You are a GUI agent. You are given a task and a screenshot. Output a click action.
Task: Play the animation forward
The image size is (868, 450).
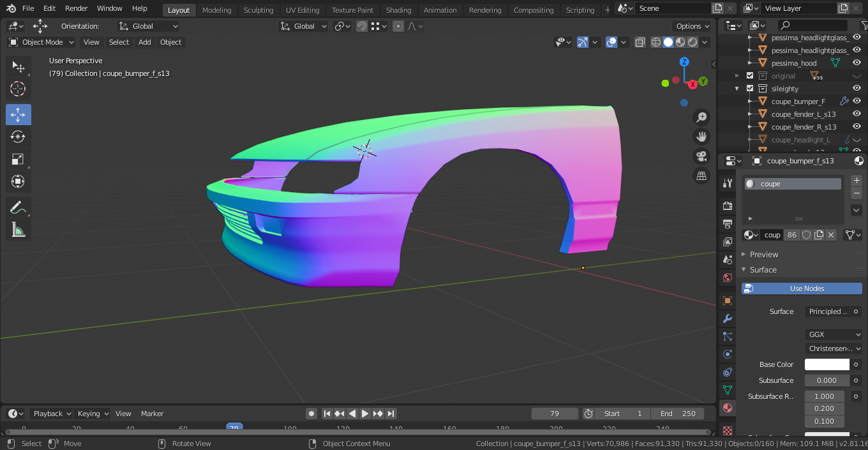coord(365,414)
